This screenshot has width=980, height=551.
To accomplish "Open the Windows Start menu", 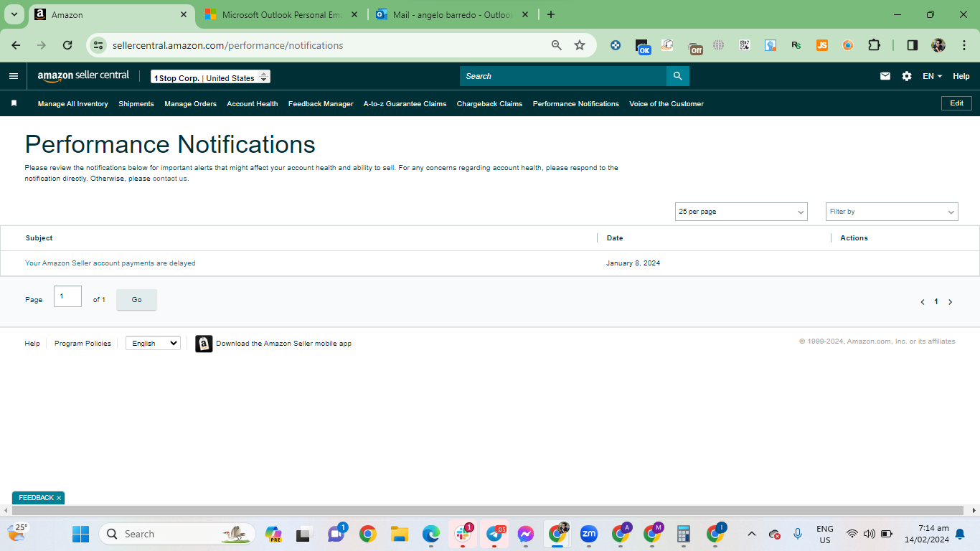I will (80, 534).
